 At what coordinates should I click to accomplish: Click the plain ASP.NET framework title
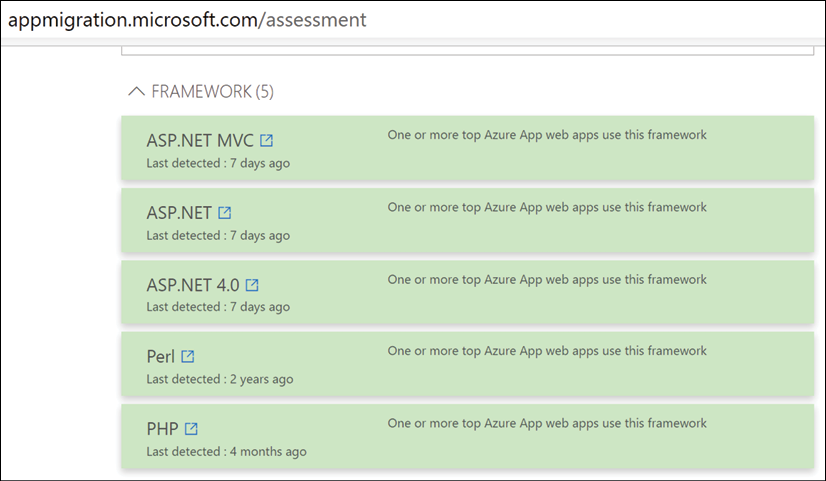[x=179, y=213]
